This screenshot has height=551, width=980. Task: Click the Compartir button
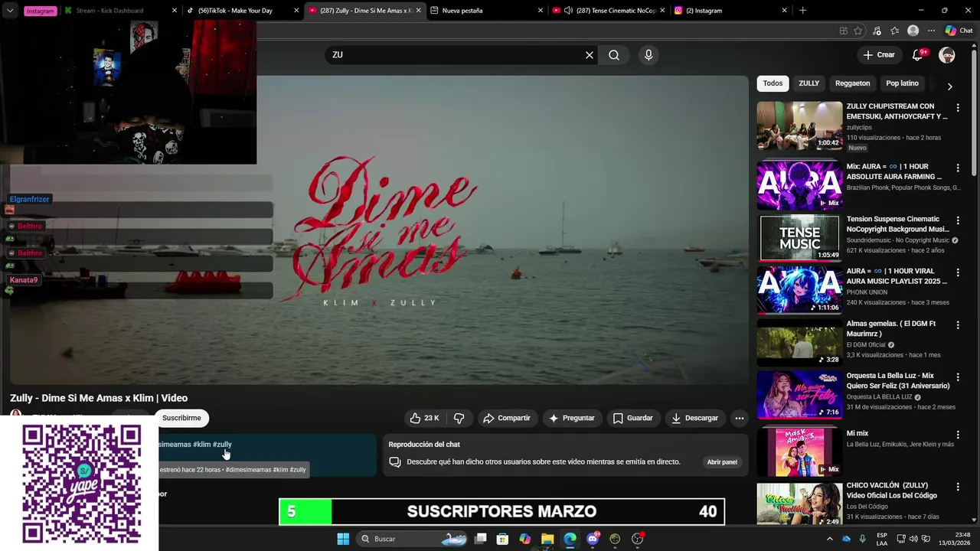point(507,418)
